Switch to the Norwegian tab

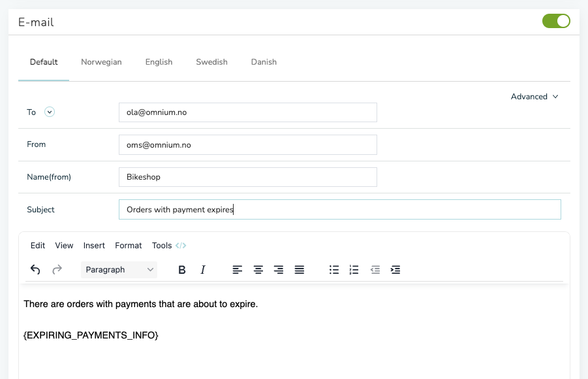tap(101, 62)
